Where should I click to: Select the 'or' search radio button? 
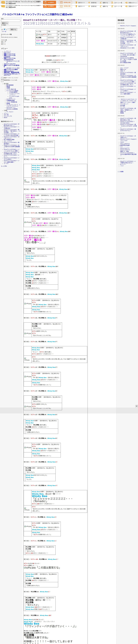pyautogui.click(x=8, y=29)
